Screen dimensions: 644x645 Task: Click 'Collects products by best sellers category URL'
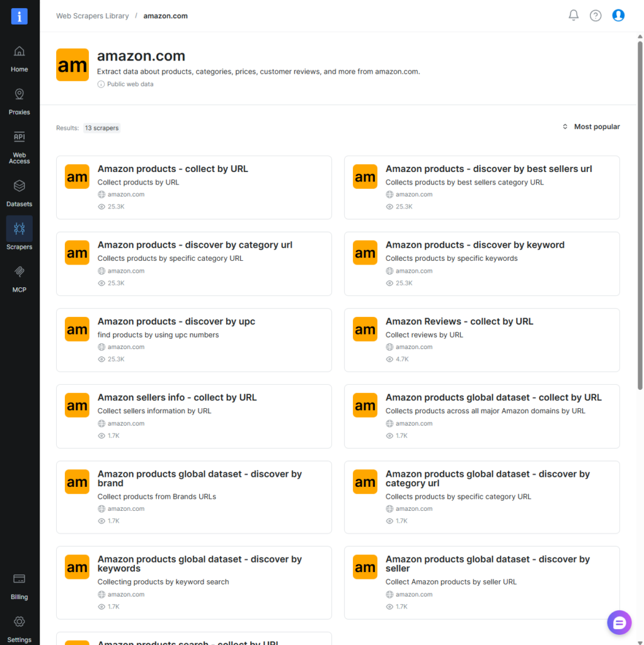pyautogui.click(x=464, y=182)
